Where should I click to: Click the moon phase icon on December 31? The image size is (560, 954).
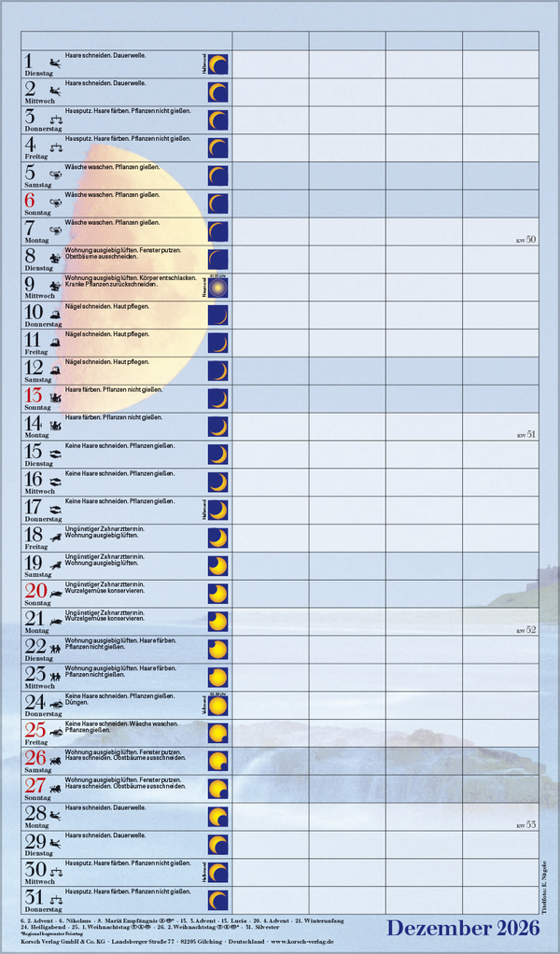tap(217, 900)
